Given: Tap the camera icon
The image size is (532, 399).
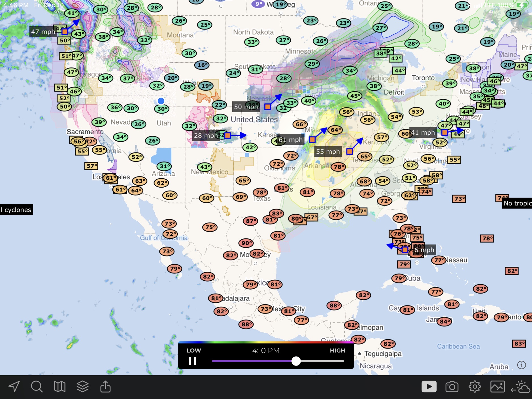Looking at the screenshot, I should coord(452,387).
